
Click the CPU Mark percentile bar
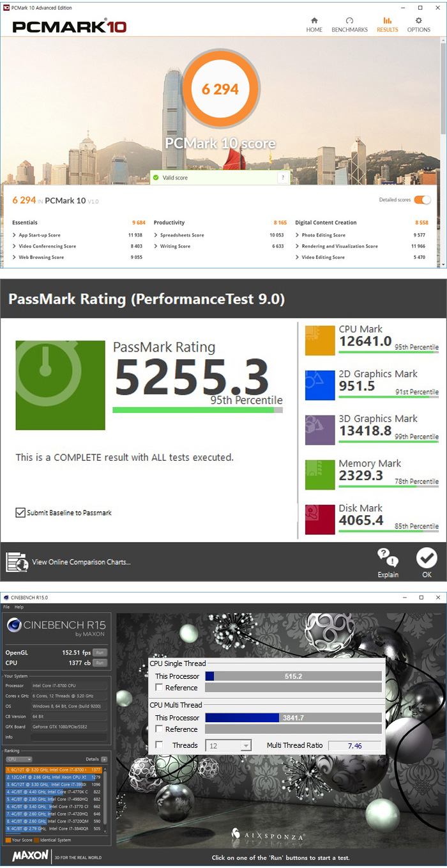tap(389, 352)
